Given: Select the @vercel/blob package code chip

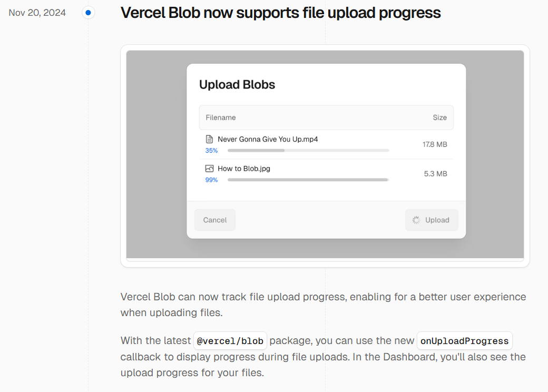Looking at the screenshot, I should [x=230, y=341].
